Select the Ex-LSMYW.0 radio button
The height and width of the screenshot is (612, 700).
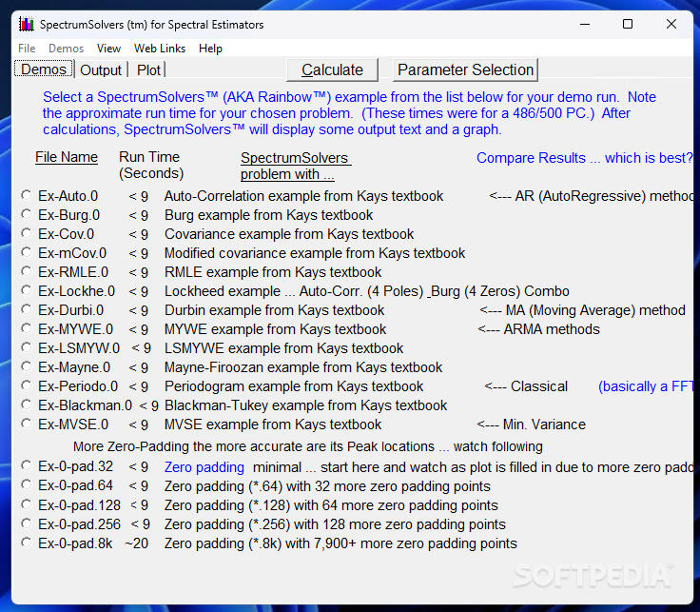(x=27, y=347)
